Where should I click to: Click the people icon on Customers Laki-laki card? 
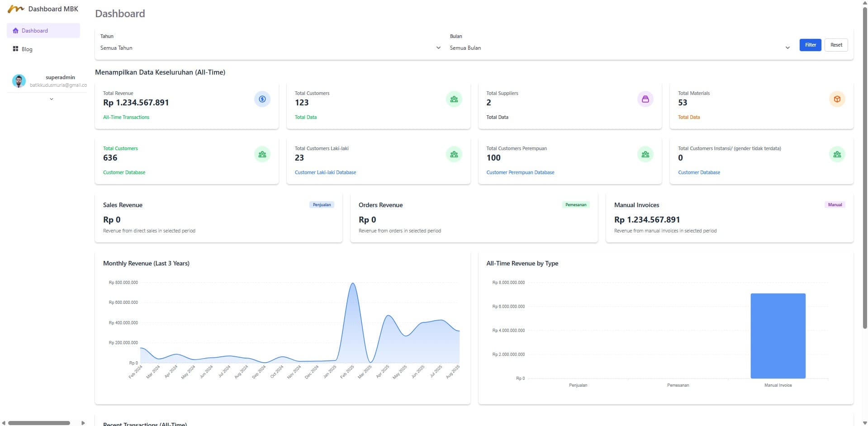tap(454, 154)
